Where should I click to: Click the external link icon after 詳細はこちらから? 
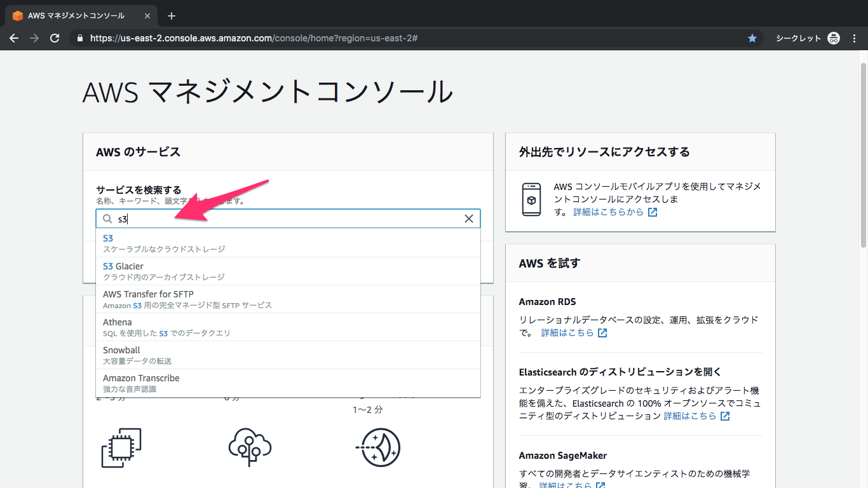coord(653,212)
